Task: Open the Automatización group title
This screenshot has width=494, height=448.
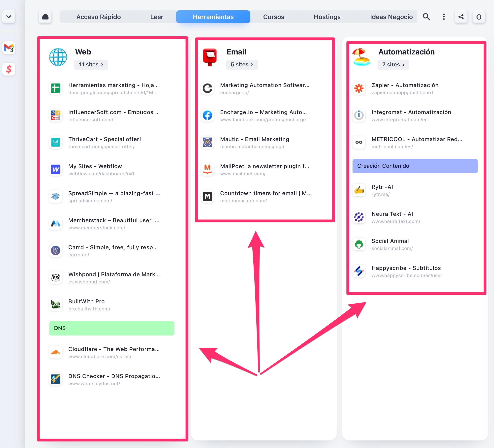Action: coord(407,52)
